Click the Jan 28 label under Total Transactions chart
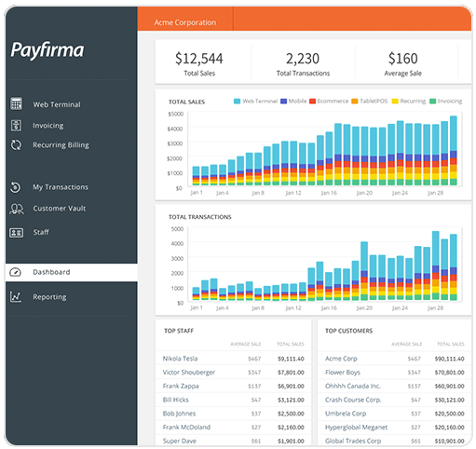The width and height of the screenshot is (476, 449). click(x=435, y=308)
